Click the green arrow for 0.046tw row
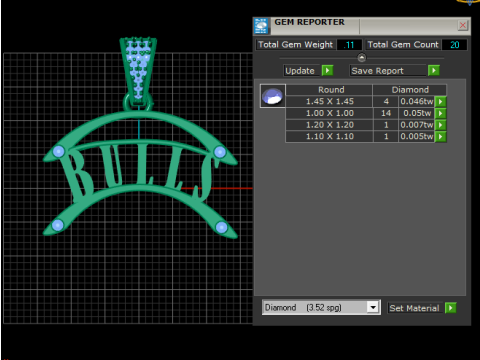This screenshot has height=360, width=480. (441, 102)
